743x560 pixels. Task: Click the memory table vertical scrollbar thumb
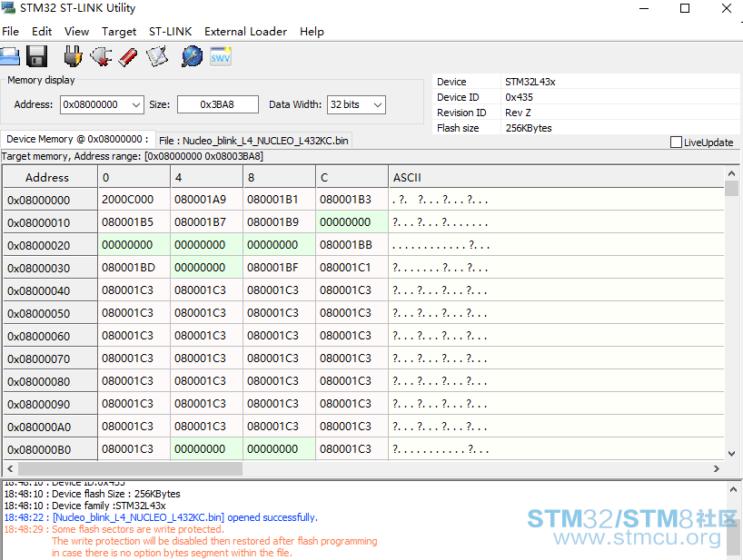(731, 188)
